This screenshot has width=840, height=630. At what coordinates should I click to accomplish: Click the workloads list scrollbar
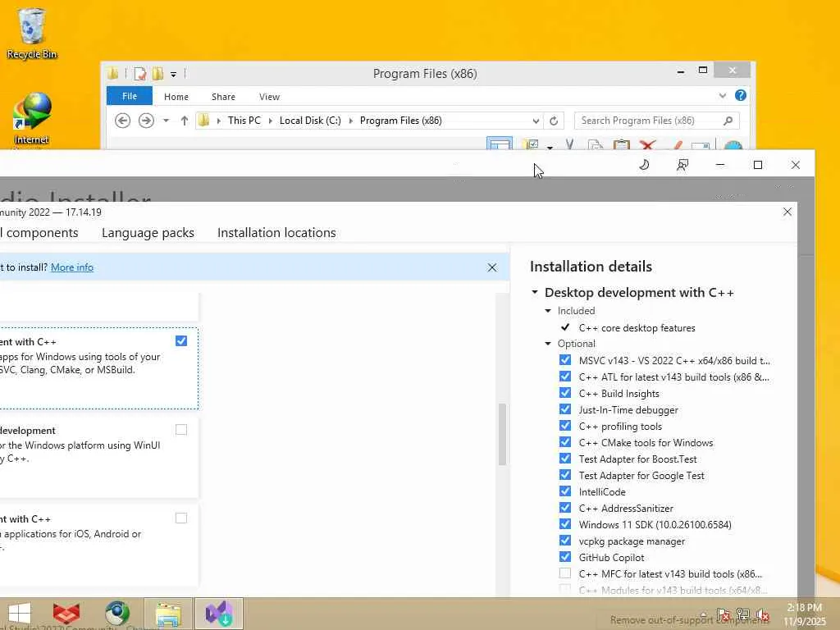(x=502, y=434)
